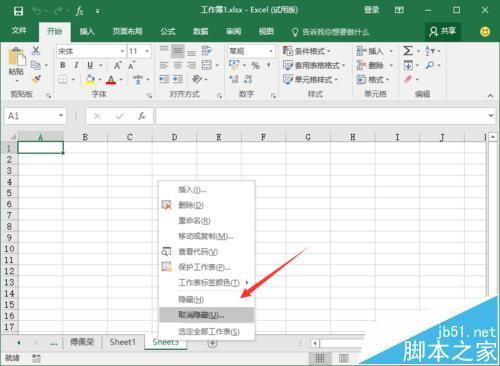Click insert function fx in formula bar
Screen dimensions: 500x366
tap(141, 116)
